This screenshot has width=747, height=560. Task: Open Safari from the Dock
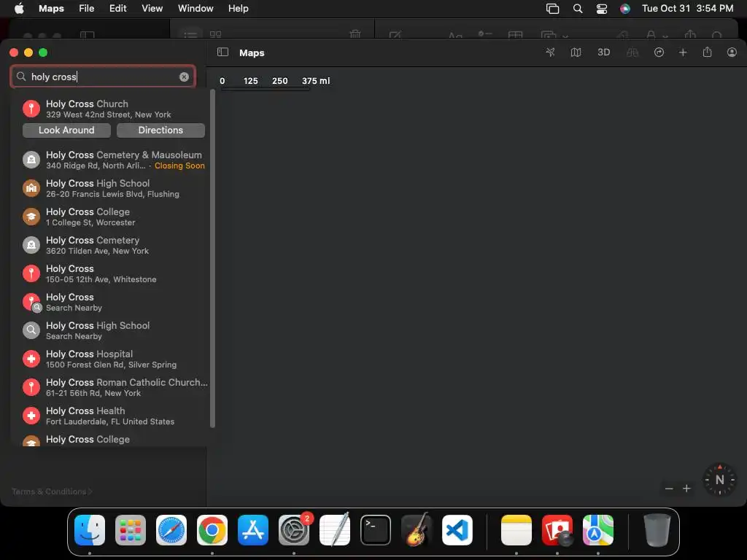(171, 530)
